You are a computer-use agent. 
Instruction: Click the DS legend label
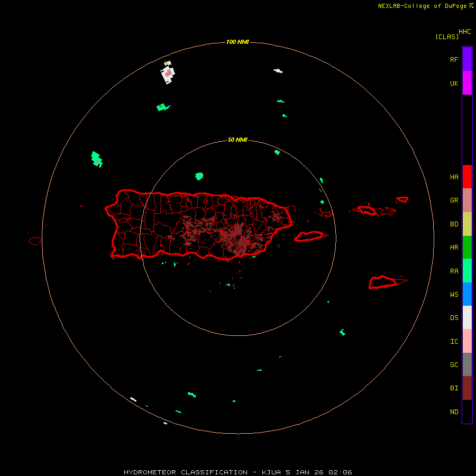click(454, 317)
